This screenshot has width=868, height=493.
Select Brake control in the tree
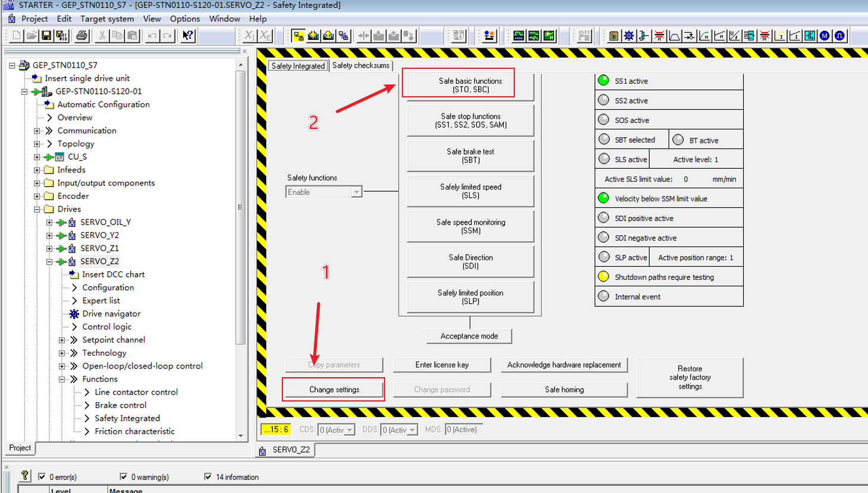coord(120,405)
